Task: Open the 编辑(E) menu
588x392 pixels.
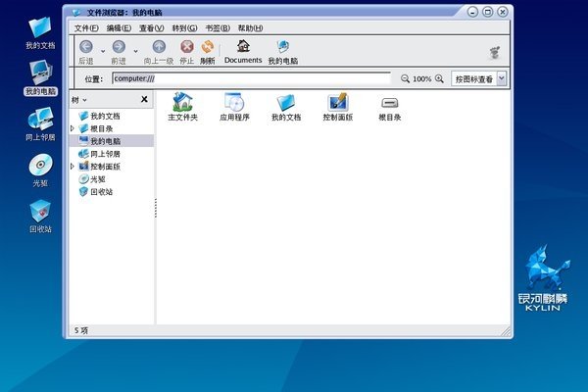Action: pos(119,28)
